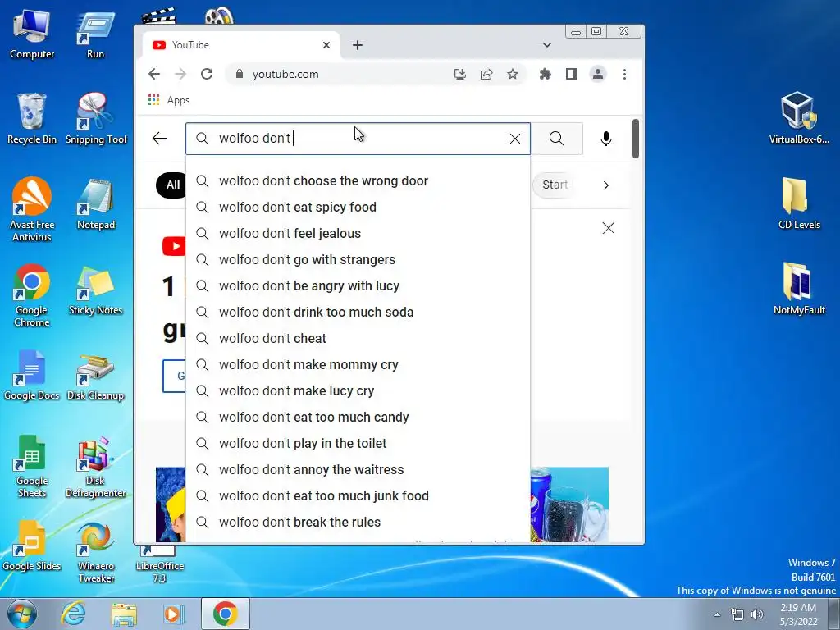The image size is (840, 630).
Task: Select the Google Docs desktop icon
Action: pyautogui.click(x=32, y=375)
